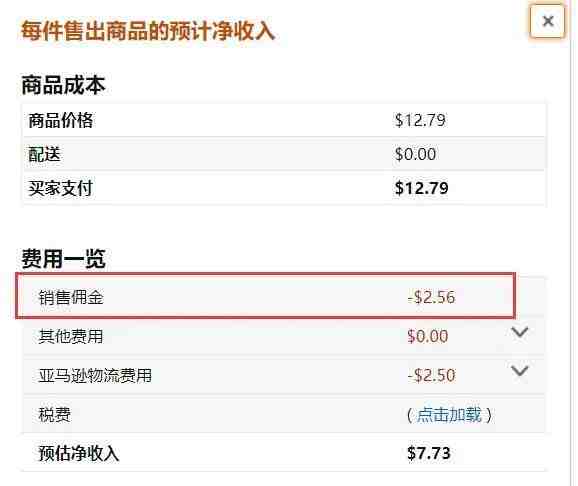The height and width of the screenshot is (486, 578).
Task: Click the $0.00 other fees amount
Action: click(428, 336)
